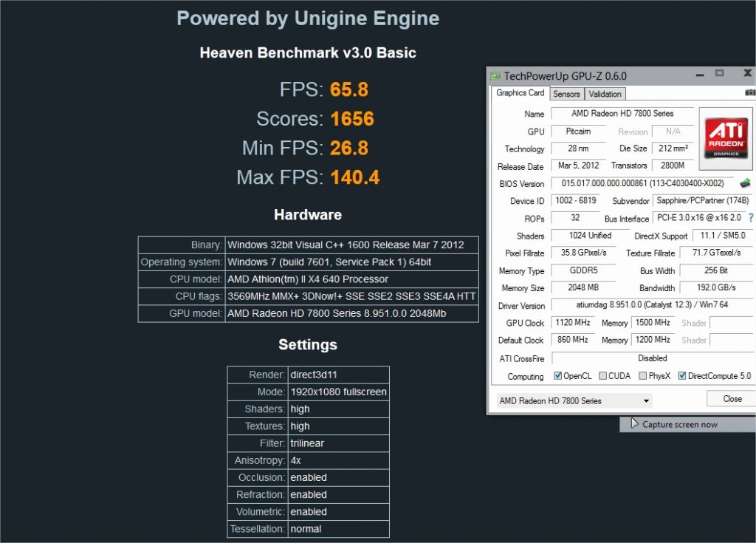This screenshot has height=543, width=756.
Task: Click the Memory Type GDDR5 field
Action: [583, 270]
